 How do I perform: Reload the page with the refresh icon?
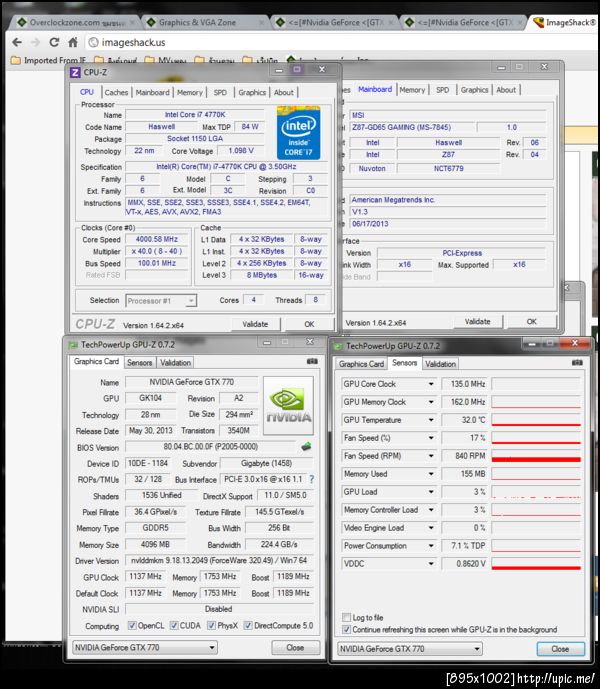(54, 43)
